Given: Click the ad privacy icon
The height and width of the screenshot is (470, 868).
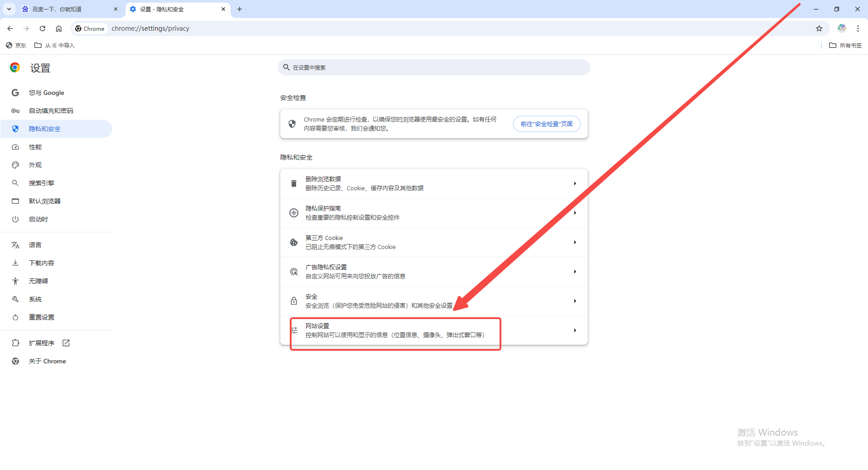Looking at the screenshot, I should (294, 272).
